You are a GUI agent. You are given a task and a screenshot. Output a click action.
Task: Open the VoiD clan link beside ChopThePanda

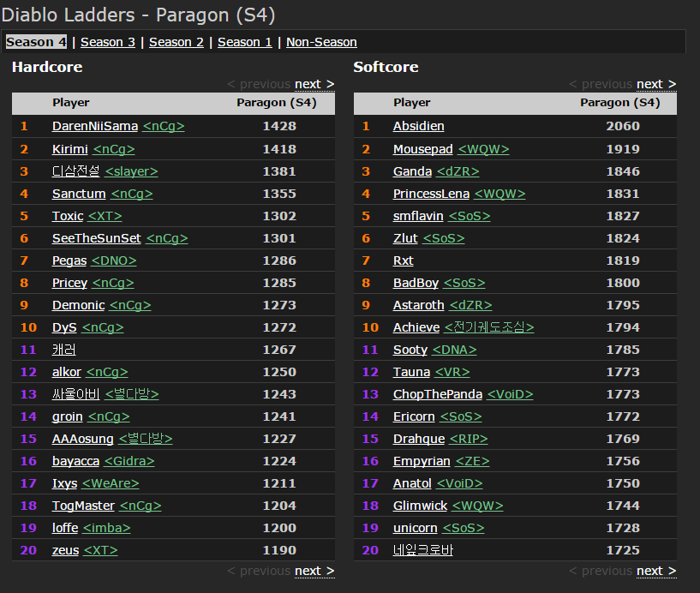[x=510, y=394]
